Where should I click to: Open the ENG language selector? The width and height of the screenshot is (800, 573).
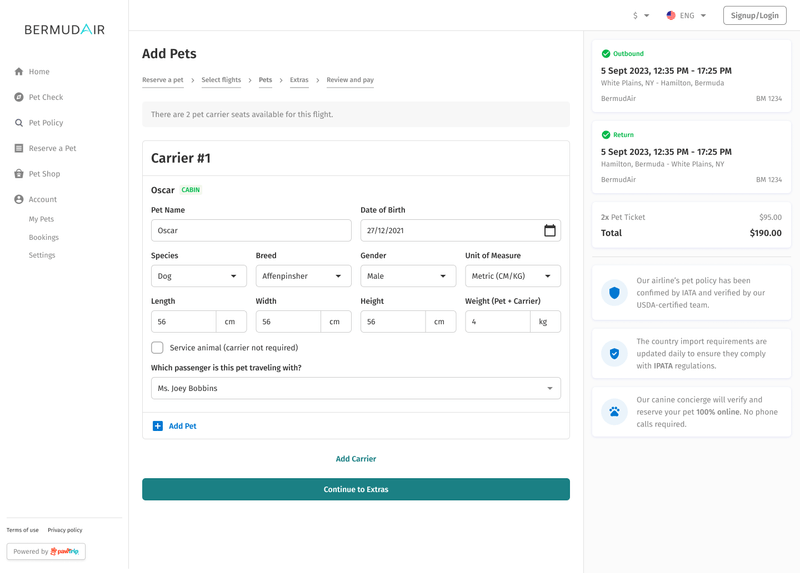pyautogui.click(x=686, y=16)
